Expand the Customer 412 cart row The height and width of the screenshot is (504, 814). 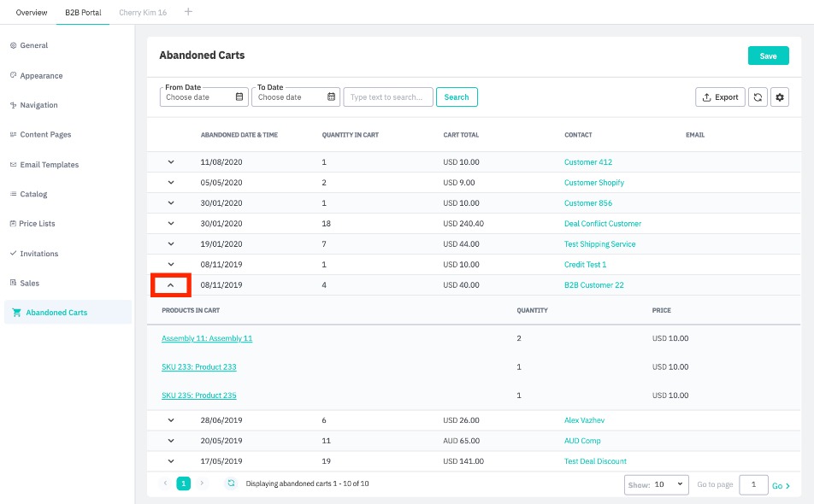click(171, 162)
